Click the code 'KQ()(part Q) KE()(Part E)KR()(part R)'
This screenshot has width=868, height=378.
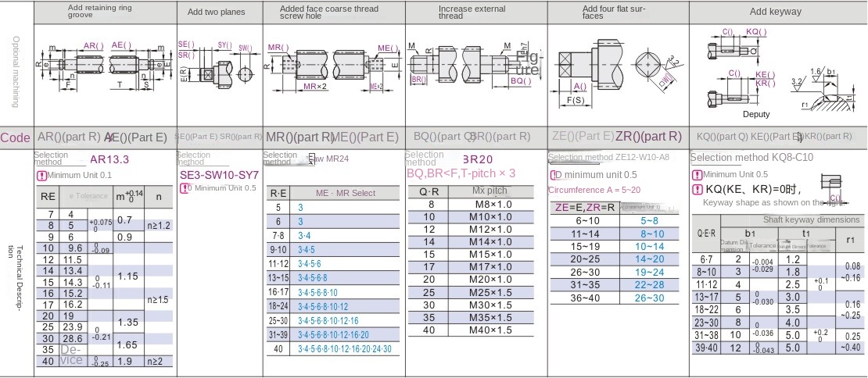pyautogui.click(x=774, y=137)
